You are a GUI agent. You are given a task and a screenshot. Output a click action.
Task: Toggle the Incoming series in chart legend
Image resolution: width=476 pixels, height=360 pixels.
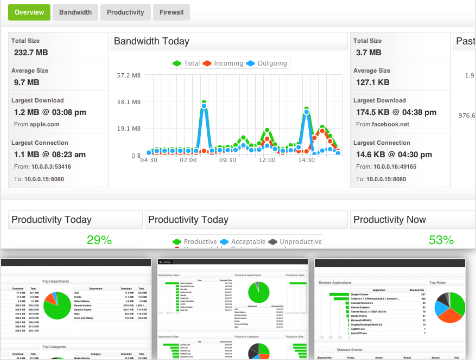point(223,63)
